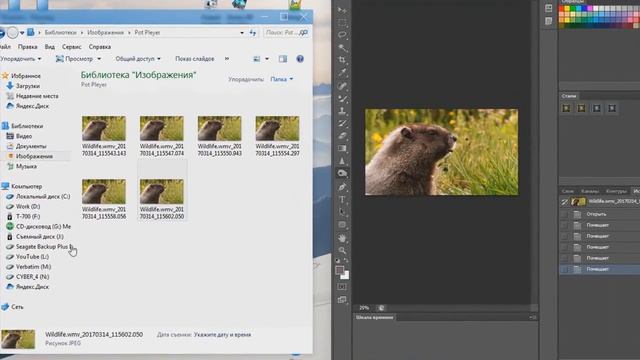Click the Explorer forward navigation arrow
The width and height of the screenshot is (640, 360).
coord(13,32)
